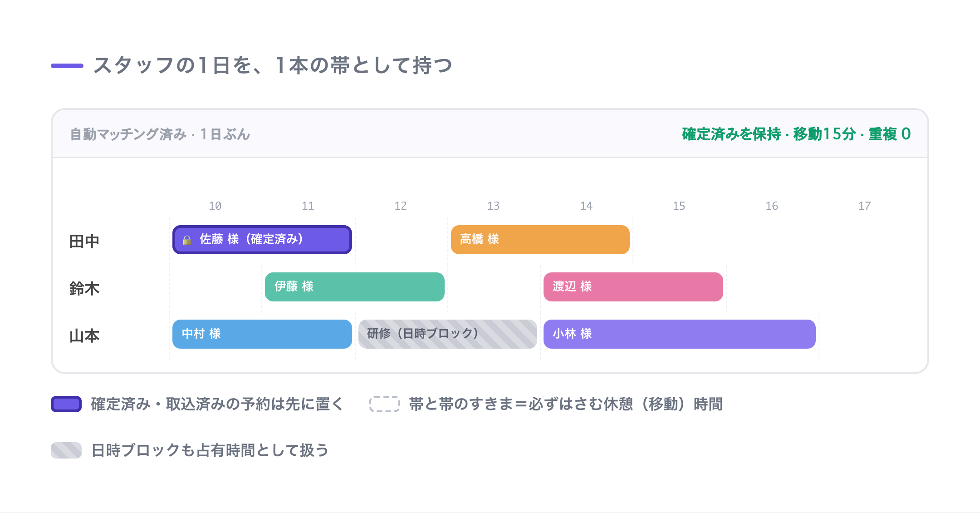
Task: Click the lock icon on 佐藤 様 bar
Action: (187, 240)
